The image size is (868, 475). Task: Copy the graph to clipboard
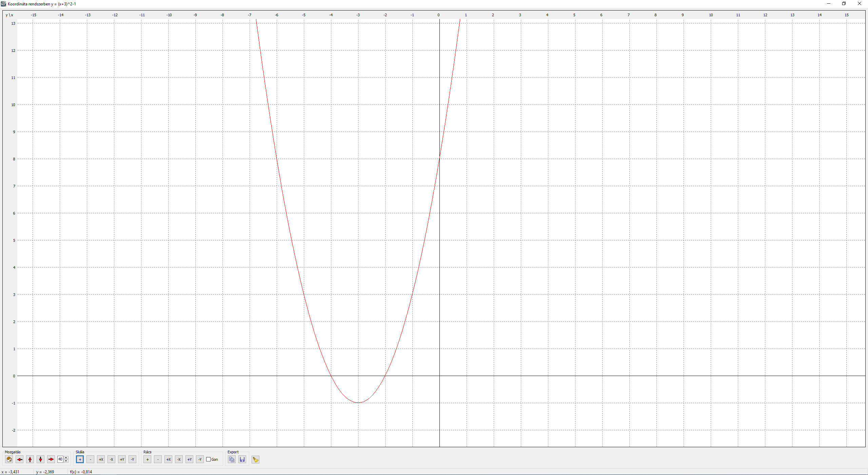pyautogui.click(x=232, y=459)
